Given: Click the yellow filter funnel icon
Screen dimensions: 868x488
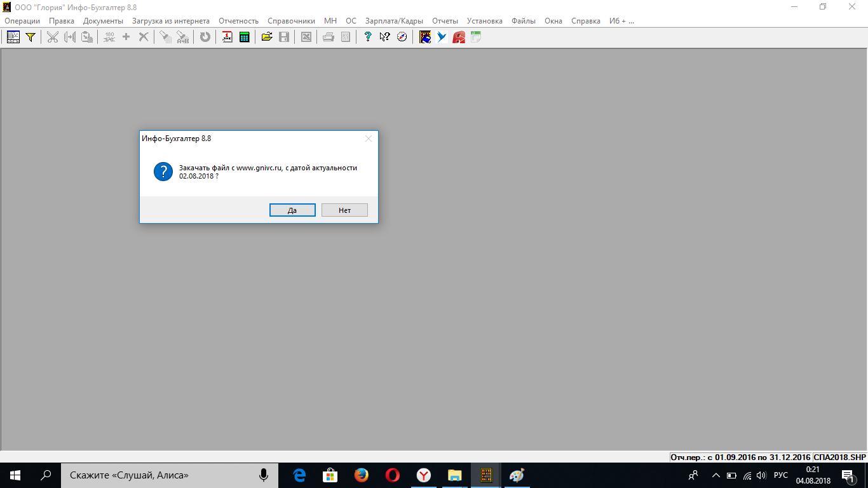Looking at the screenshot, I should coord(29,37).
